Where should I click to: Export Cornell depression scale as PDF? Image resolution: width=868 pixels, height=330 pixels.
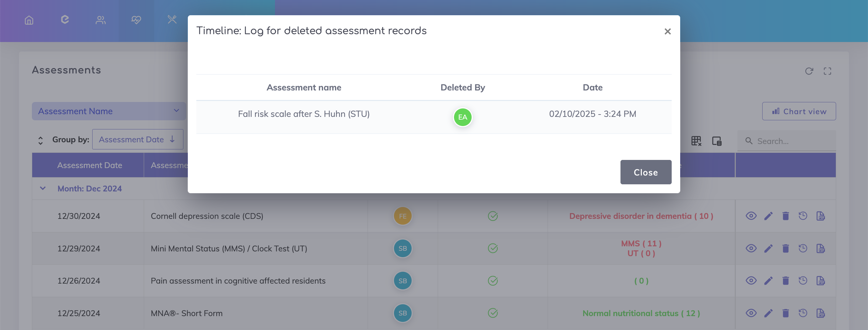point(821,216)
